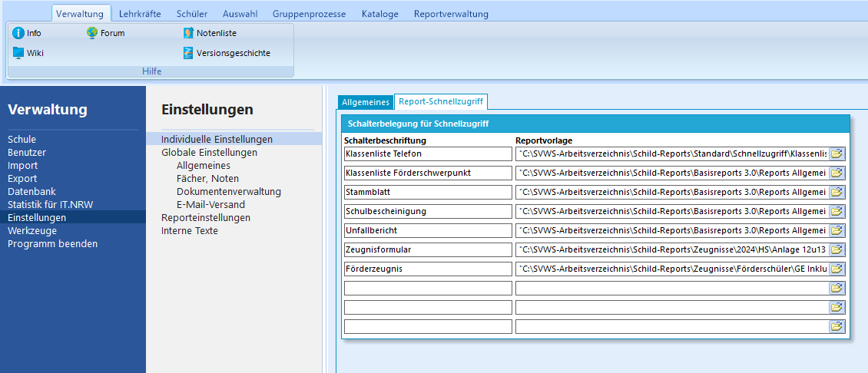Image resolution: width=868 pixels, height=373 pixels.
Task: Browse folder for first empty report row
Action: click(x=837, y=288)
